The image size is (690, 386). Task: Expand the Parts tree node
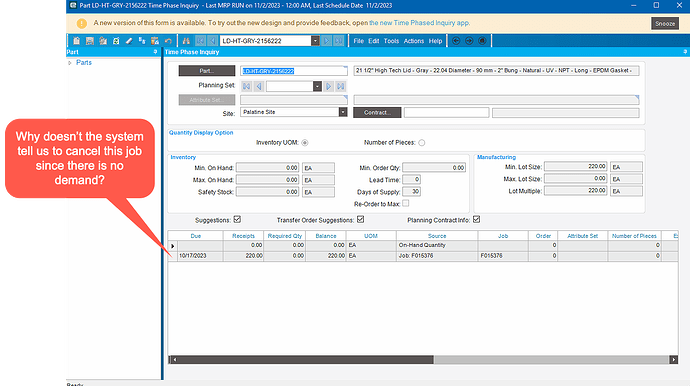coord(70,63)
